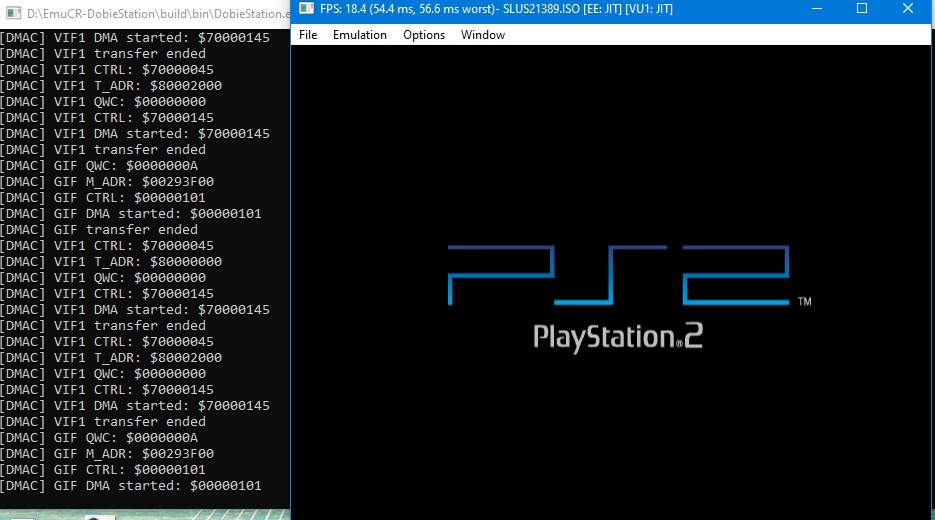Close the DobieStation emulator window
Viewport: 935px width, 520px height.
click(908, 9)
